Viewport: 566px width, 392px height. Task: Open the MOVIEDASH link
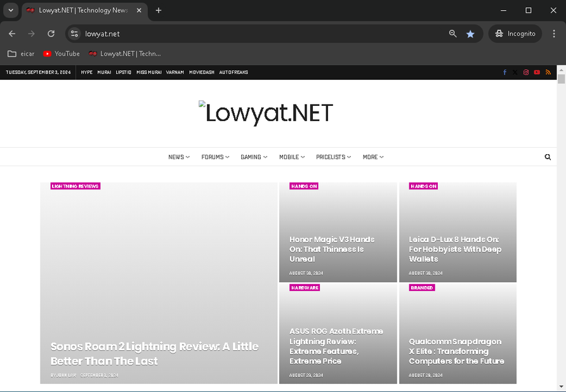pos(202,72)
